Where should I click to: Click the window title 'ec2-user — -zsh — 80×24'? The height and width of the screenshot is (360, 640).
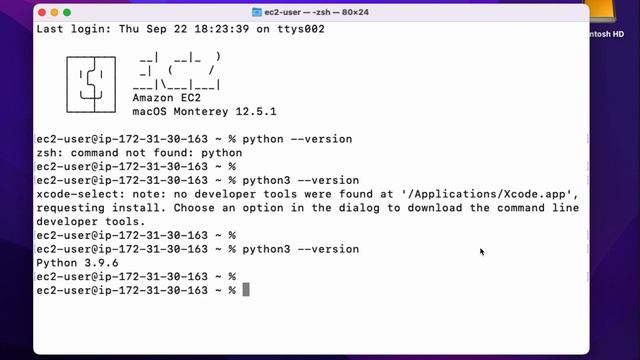point(316,12)
